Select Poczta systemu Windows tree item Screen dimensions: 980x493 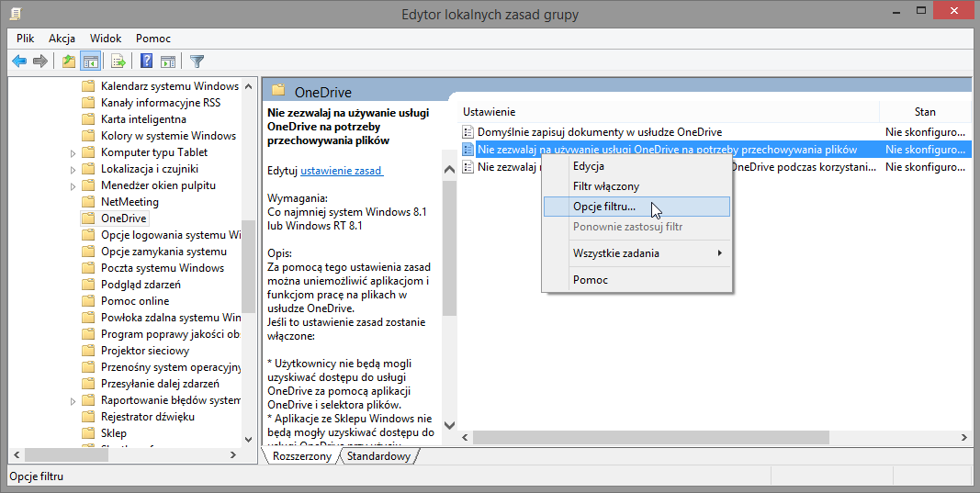click(x=163, y=268)
